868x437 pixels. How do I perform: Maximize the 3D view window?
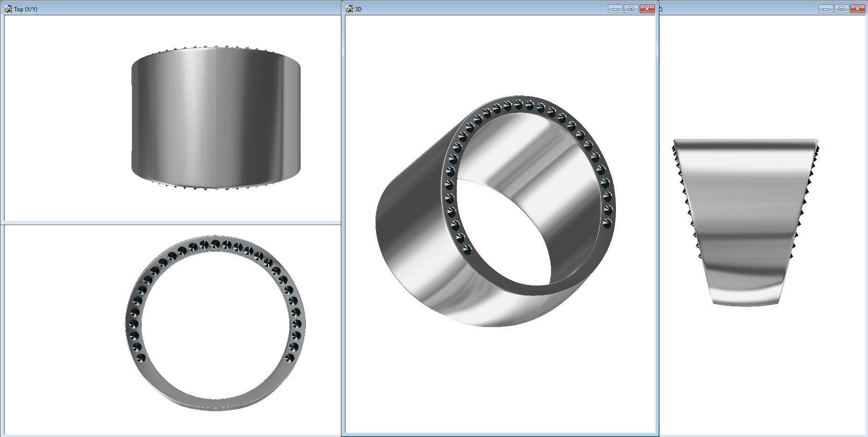coord(631,9)
